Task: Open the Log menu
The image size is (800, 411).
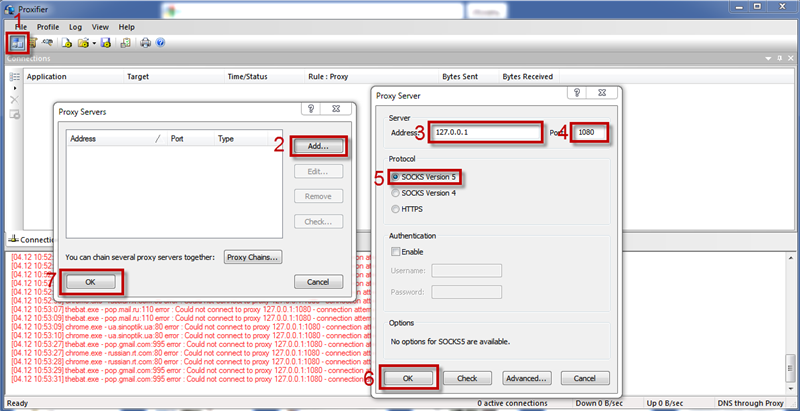Action: tap(76, 27)
